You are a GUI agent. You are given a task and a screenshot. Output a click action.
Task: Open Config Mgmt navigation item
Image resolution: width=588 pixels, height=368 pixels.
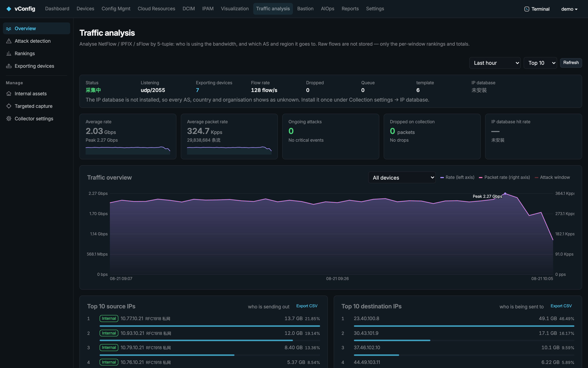click(116, 9)
